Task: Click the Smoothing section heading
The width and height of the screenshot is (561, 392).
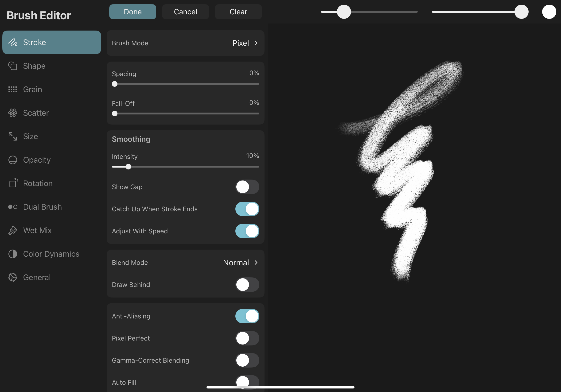Action: tap(131, 139)
